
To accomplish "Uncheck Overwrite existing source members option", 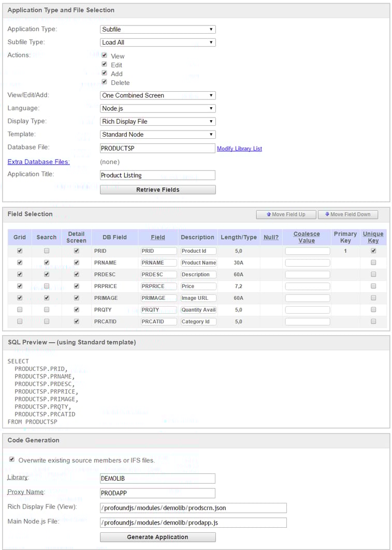I will coord(12,459).
